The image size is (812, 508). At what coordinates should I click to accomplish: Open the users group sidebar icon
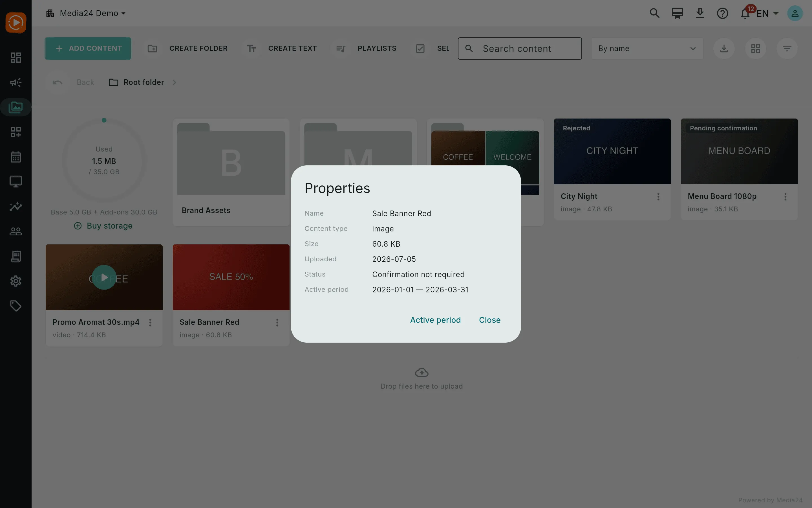pos(16,231)
